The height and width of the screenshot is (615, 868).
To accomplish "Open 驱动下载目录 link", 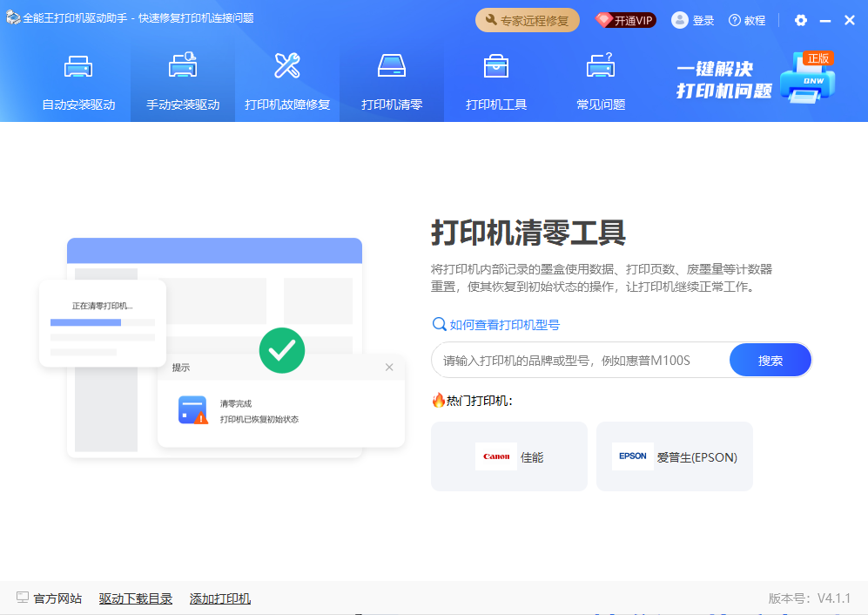I will pos(136,598).
